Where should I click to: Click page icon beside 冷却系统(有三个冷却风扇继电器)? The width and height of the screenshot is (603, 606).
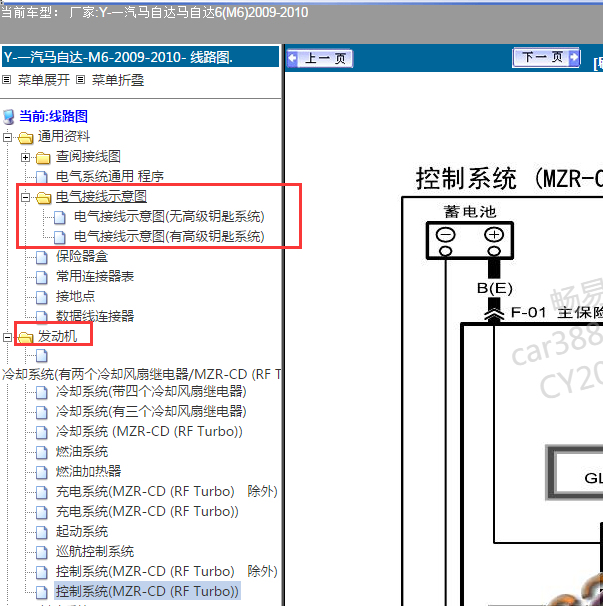coord(41,412)
